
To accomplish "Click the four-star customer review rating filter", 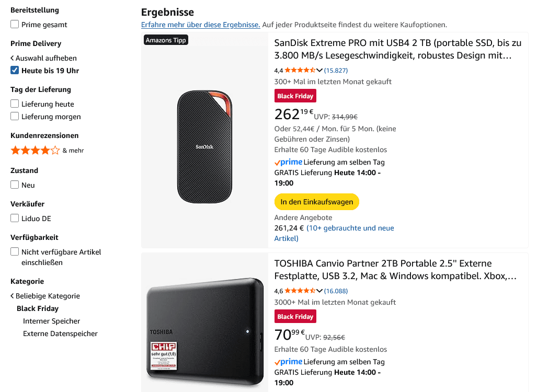I will 36,151.
